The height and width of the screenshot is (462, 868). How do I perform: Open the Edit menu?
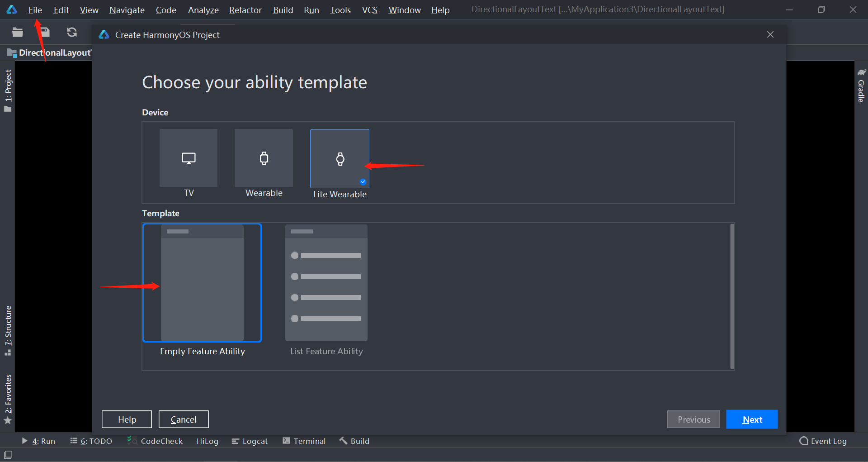point(61,10)
